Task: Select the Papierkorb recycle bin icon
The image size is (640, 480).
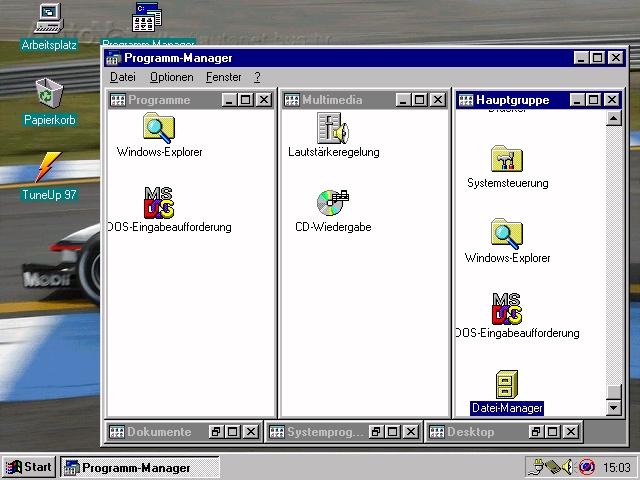Action: (48, 95)
